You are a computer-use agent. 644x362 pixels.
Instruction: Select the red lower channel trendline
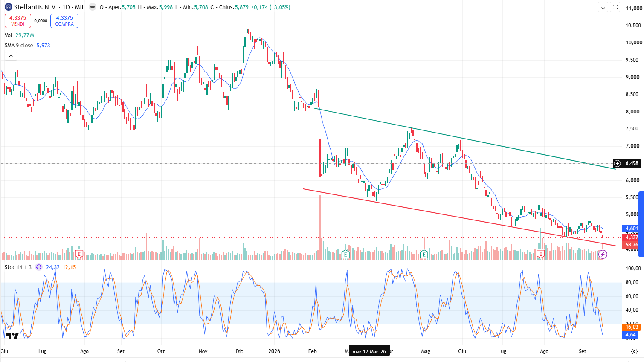[x=459, y=217]
